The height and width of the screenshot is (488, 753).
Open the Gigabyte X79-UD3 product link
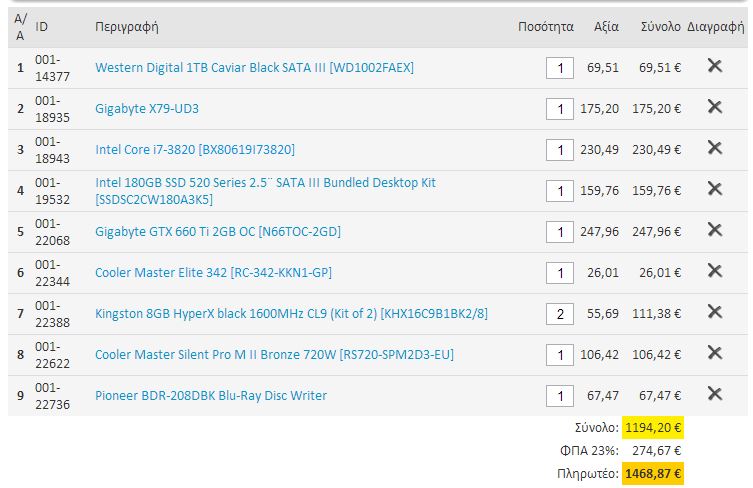pos(147,109)
